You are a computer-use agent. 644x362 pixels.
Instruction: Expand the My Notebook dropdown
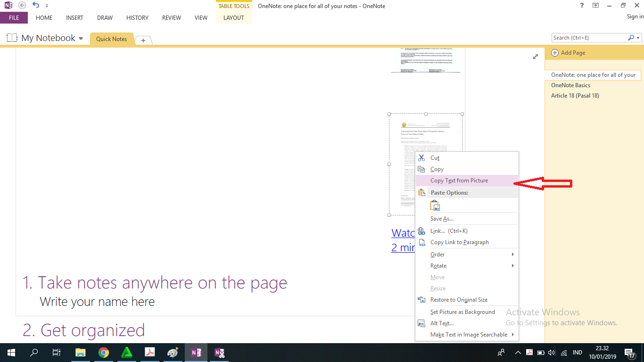pos(81,39)
